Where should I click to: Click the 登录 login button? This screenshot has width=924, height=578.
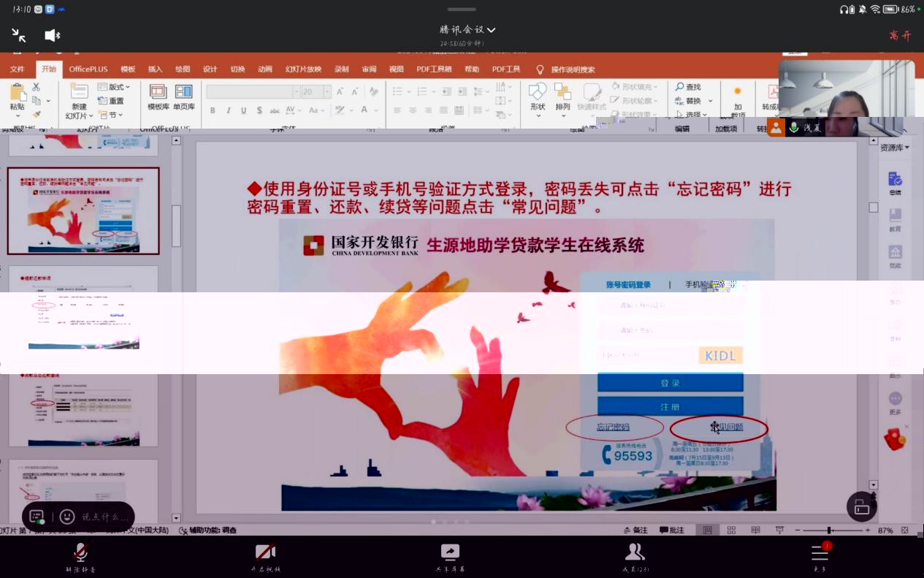[670, 383]
